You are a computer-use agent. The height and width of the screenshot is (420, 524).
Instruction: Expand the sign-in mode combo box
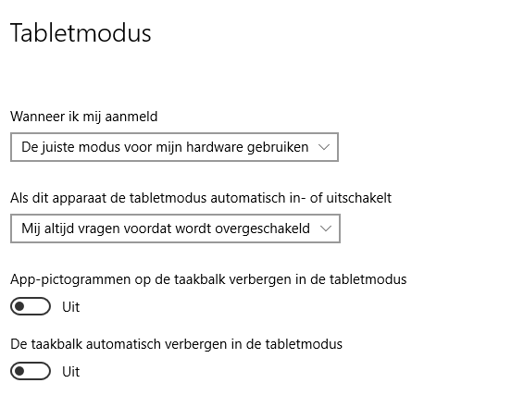click(174, 147)
